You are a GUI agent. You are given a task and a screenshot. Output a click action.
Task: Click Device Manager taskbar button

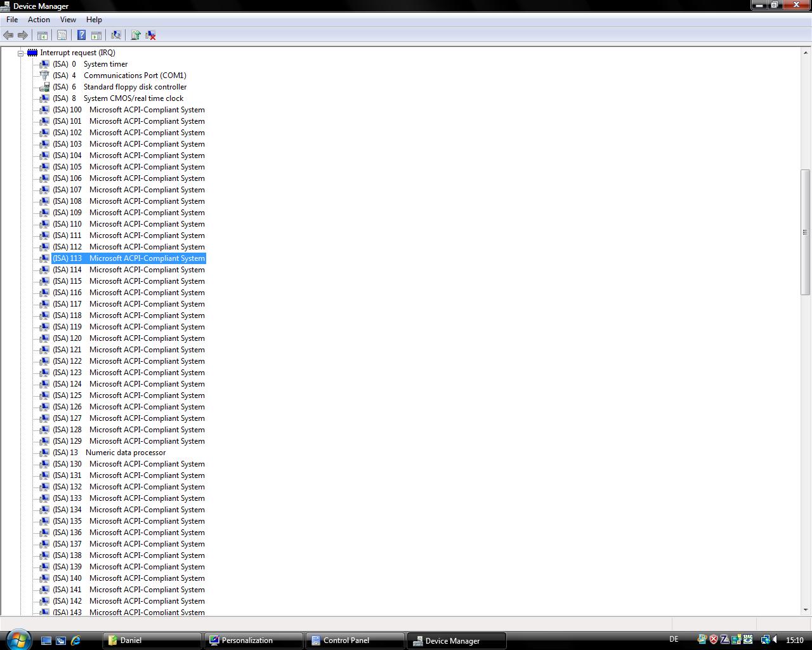(457, 640)
